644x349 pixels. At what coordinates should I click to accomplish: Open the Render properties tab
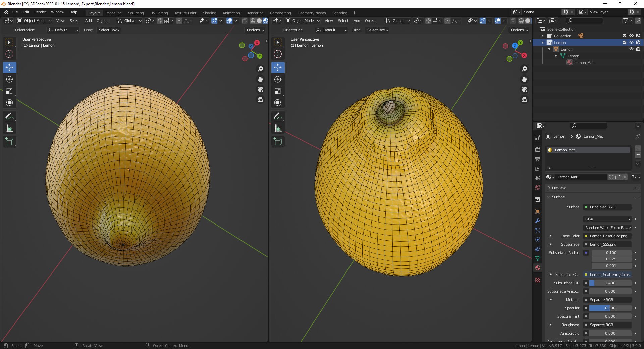click(538, 149)
